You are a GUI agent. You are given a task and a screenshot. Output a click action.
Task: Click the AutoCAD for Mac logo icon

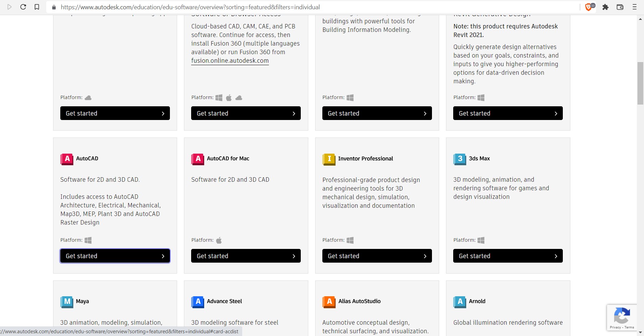click(x=198, y=159)
